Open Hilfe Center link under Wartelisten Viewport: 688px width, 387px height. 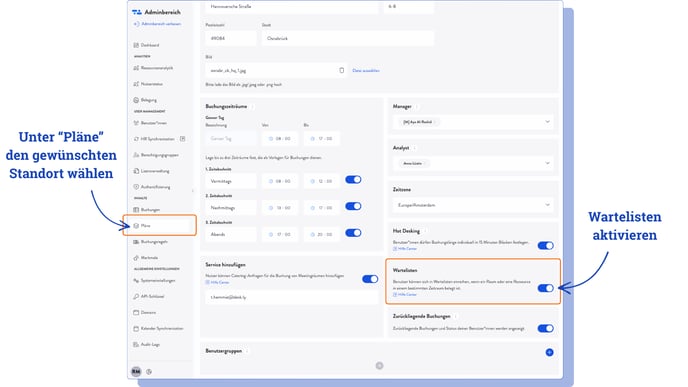tap(405, 294)
